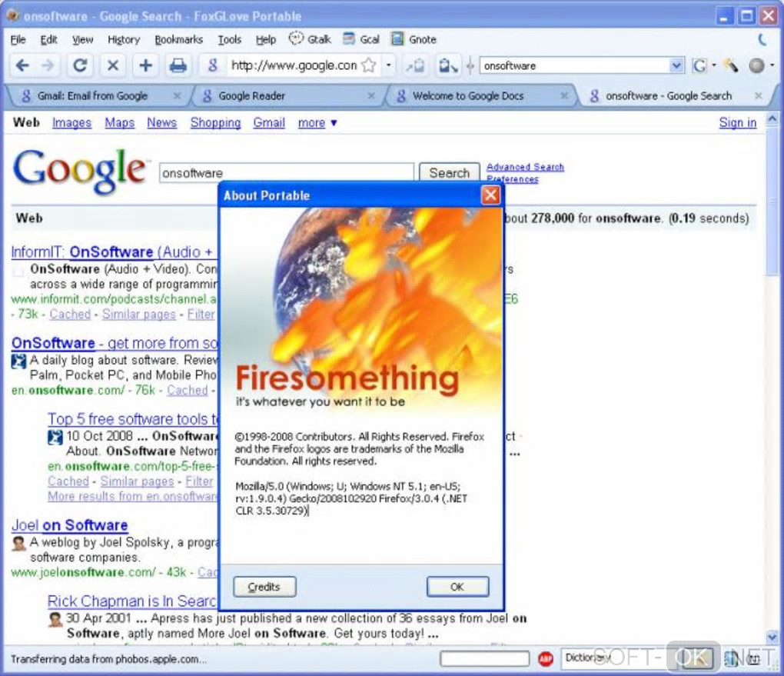Click the Adblock Plus ABP status icon
Screen dimensions: 784x676
(546, 659)
